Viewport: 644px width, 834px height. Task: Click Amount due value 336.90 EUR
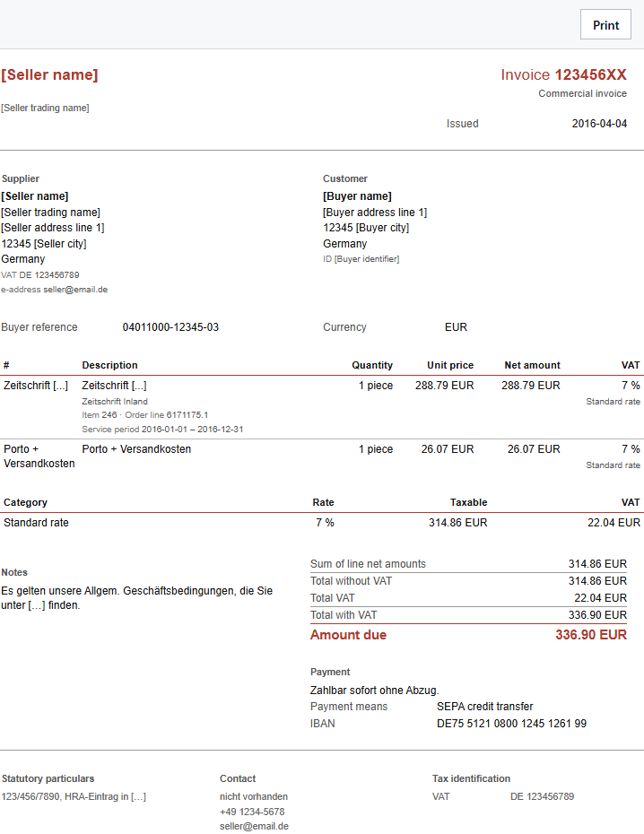coord(591,635)
